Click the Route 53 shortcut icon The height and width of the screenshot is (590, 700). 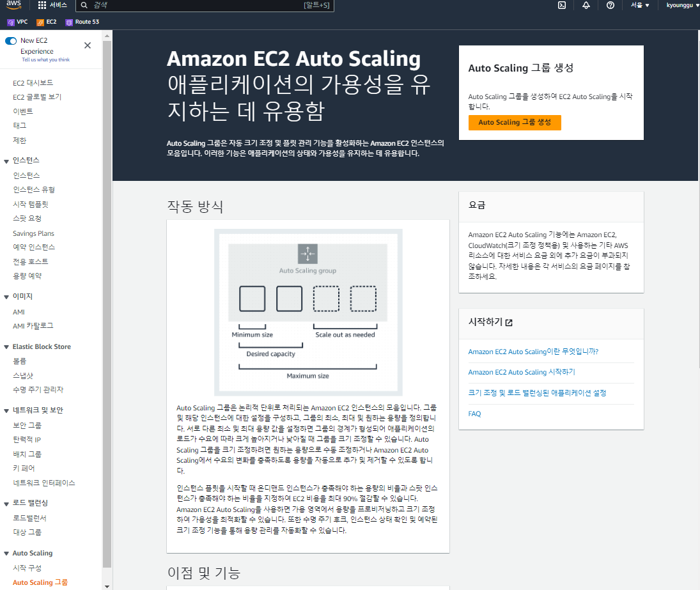[69, 22]
